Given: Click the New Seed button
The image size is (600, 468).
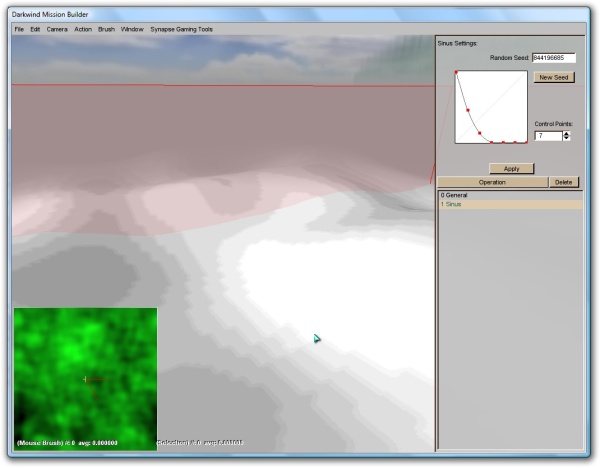Looking at the screenshot, I should click(x=553, y=77).
